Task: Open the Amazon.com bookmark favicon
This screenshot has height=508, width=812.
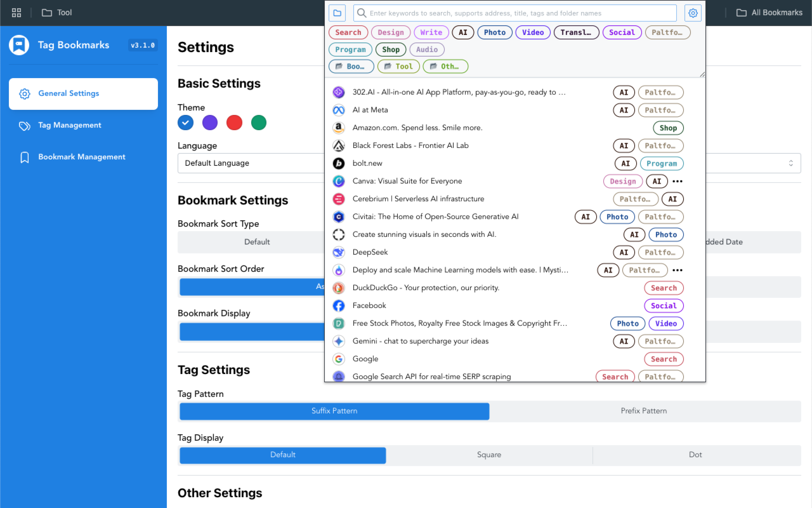Action: pos(339,128)
